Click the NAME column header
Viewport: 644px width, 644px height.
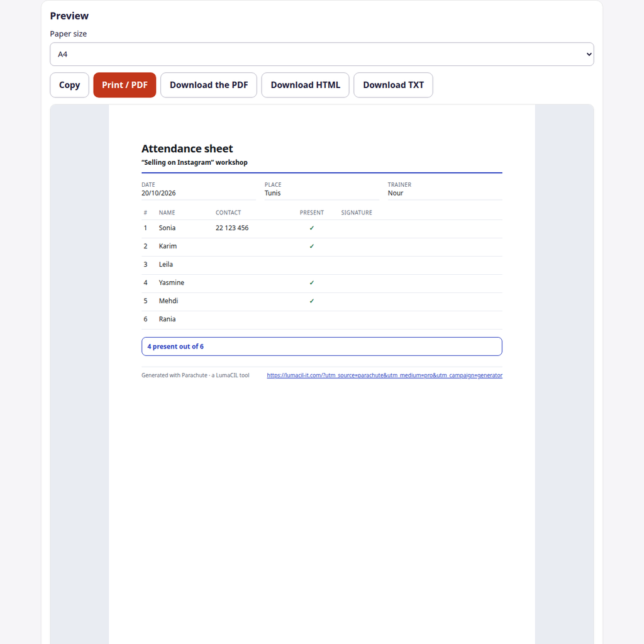coord(167,213)
